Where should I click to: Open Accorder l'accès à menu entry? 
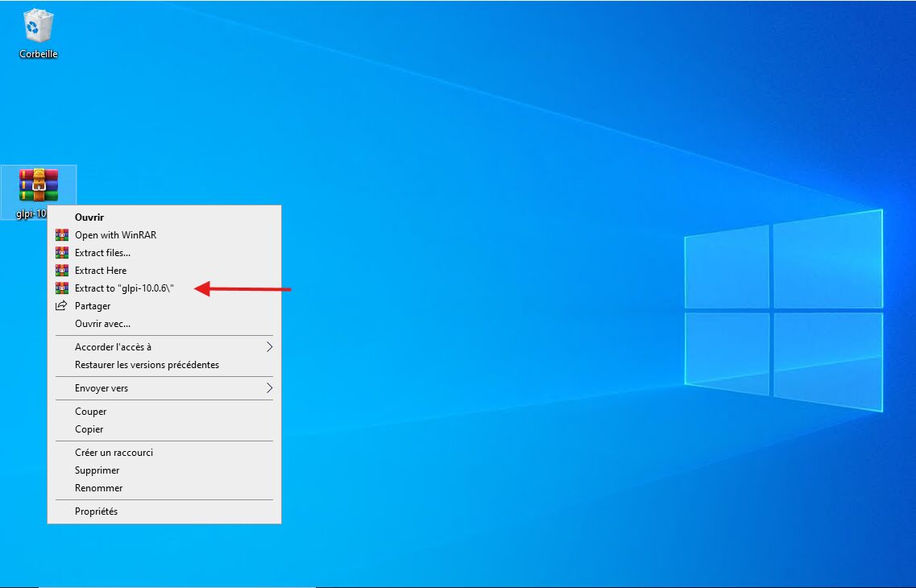coord(164,347)
